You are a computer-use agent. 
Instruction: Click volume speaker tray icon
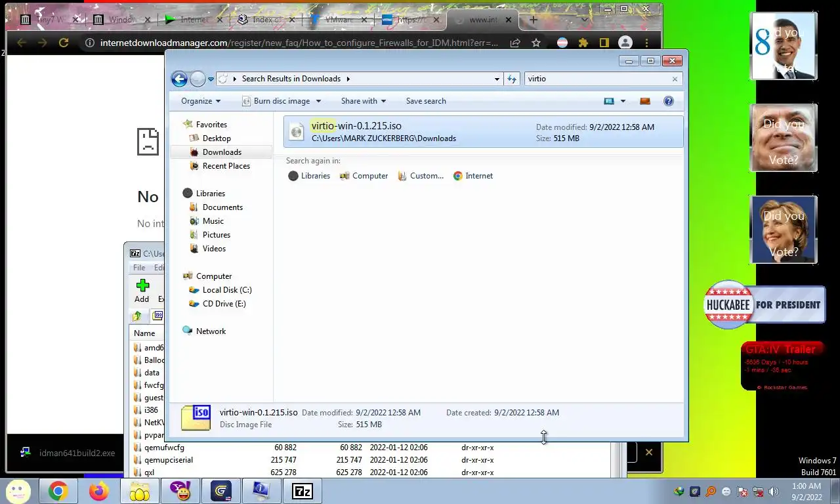[774, 492]
